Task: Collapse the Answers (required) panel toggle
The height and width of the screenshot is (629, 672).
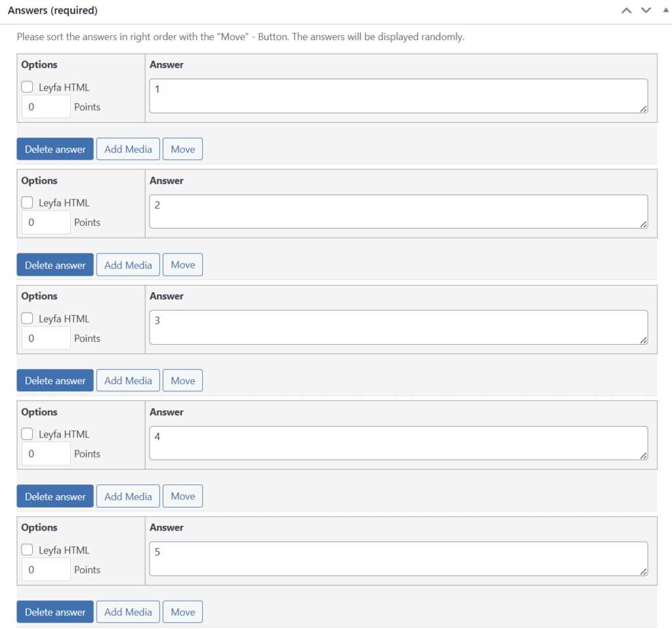Action: tap(665, 11)
